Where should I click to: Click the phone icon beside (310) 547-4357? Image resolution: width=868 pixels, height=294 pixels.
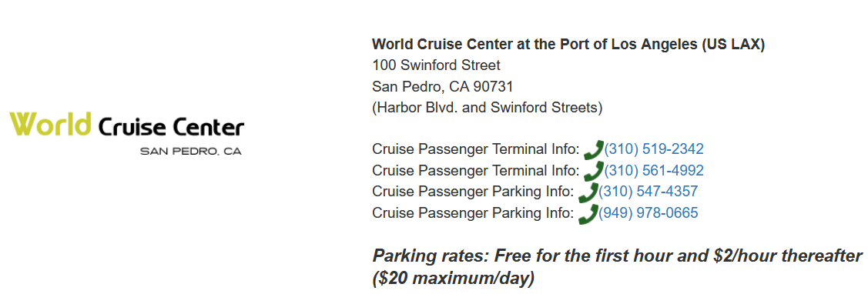pos(588,192)
